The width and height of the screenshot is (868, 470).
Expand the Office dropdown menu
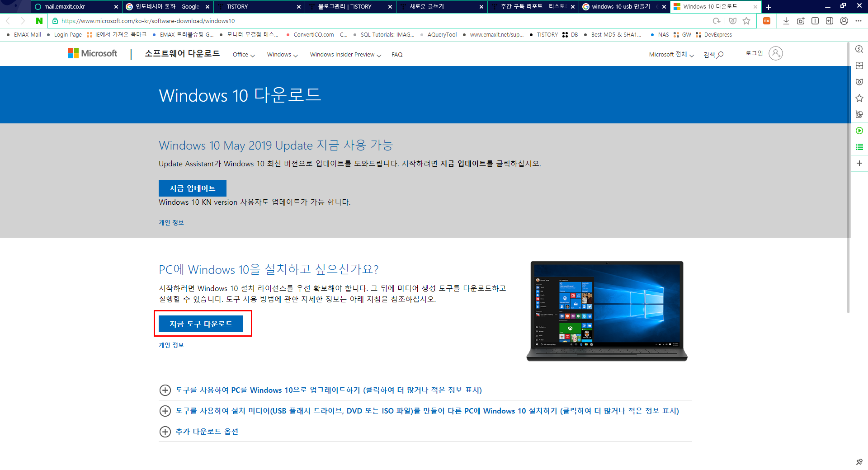click(x=244, y=55)
